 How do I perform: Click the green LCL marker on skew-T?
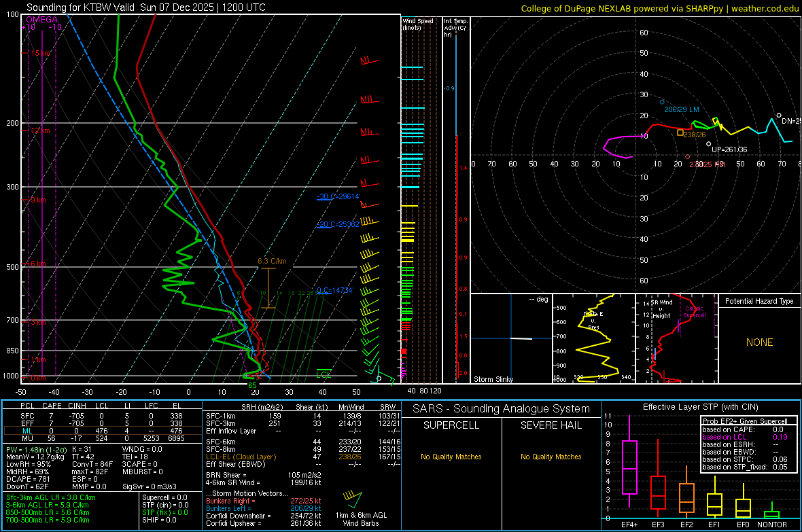pyautogui.click(x=324, y=374)
